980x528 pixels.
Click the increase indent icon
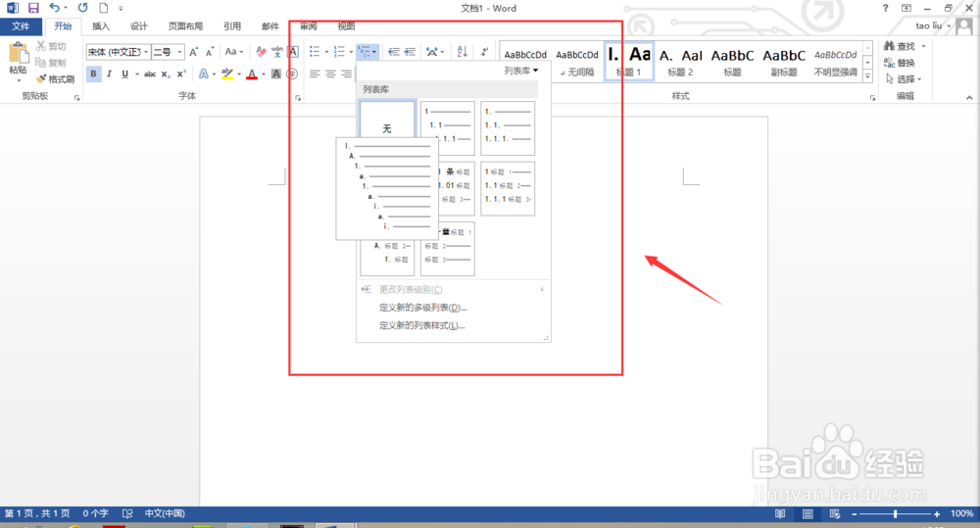(x=410, y=52)
